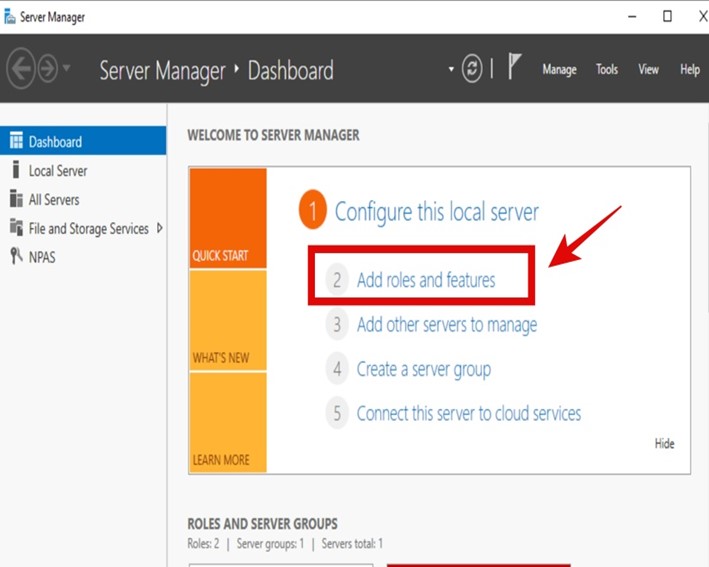Open the Manage menu
Screen dimensions: 709x567
point(559,70)
